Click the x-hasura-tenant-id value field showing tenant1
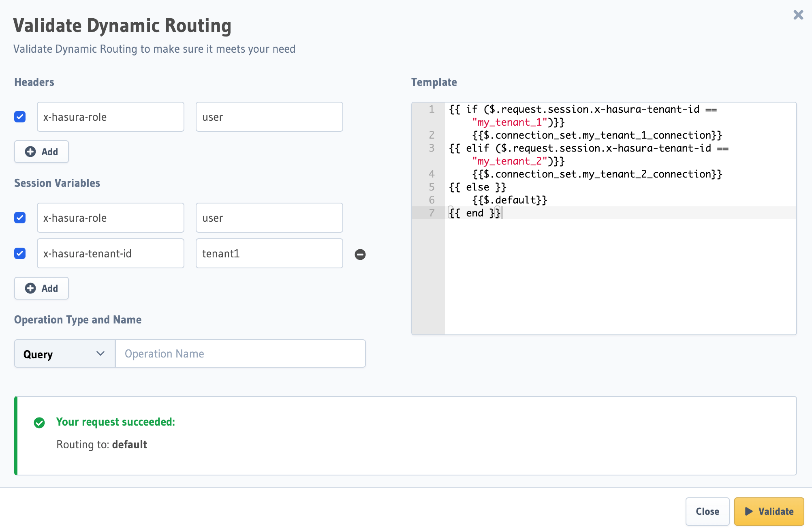 [269, 254]
